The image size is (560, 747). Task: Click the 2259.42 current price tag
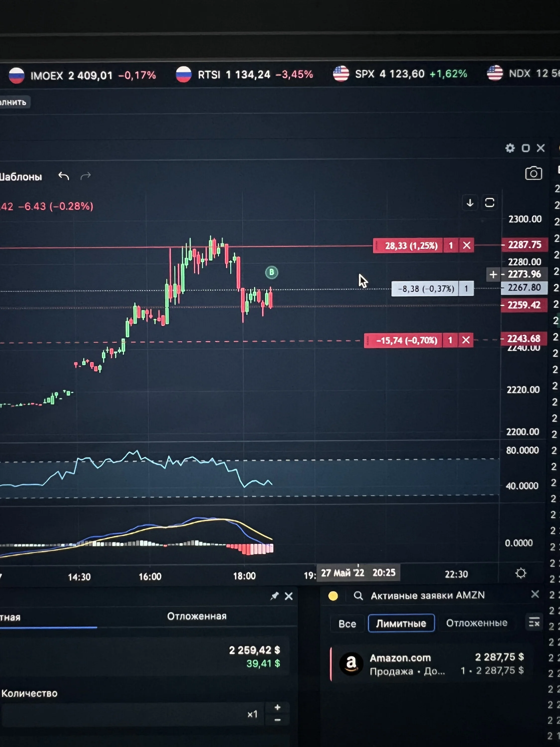(524, 305)
